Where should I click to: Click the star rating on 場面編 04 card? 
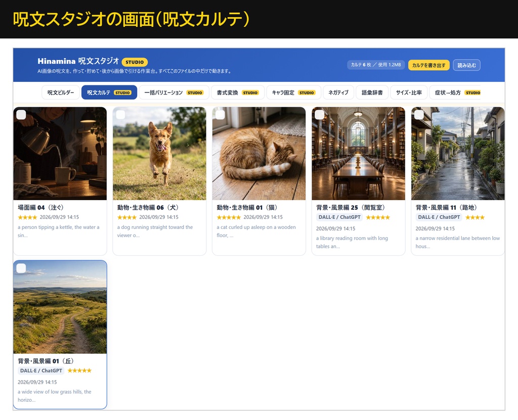[27, 217]
